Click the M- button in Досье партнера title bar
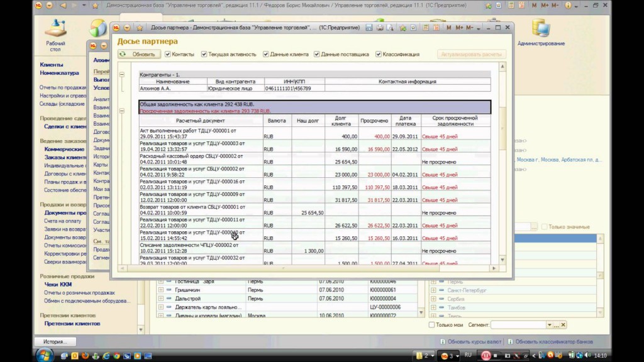This screenshot has height=362, width=644. [x=469, y=28]
